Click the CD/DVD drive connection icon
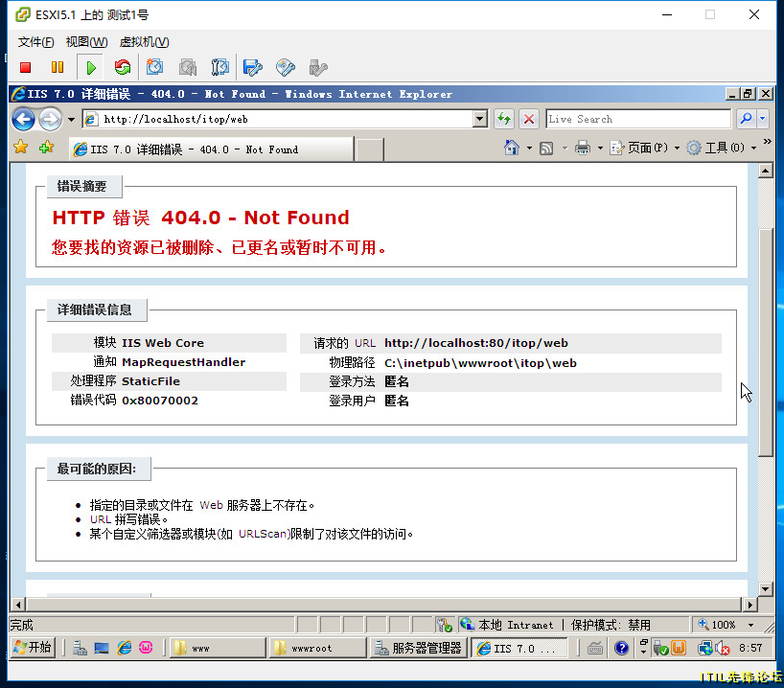The width and height of the screenshot is (784, 688). pos(285,67)
